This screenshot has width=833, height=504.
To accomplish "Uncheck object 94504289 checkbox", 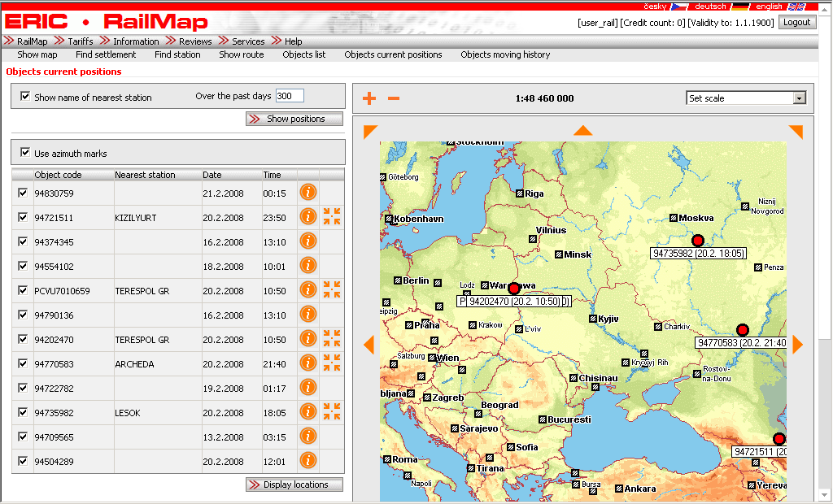I will pyautogui.click(x=23, y=461).
